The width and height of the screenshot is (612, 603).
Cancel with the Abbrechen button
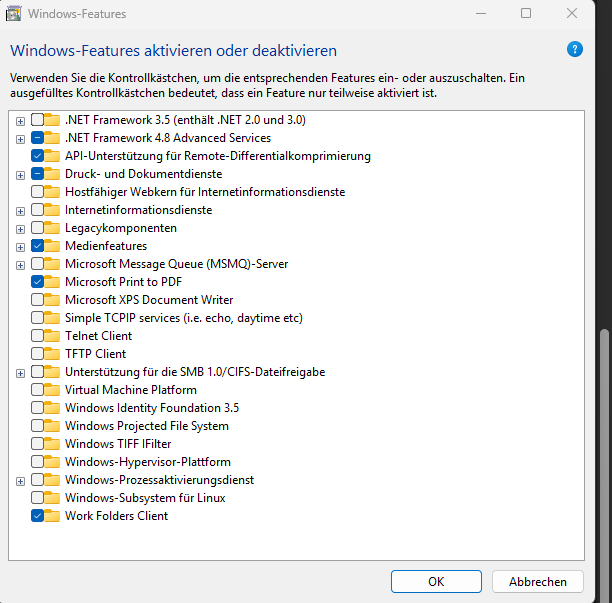(538, 582)
